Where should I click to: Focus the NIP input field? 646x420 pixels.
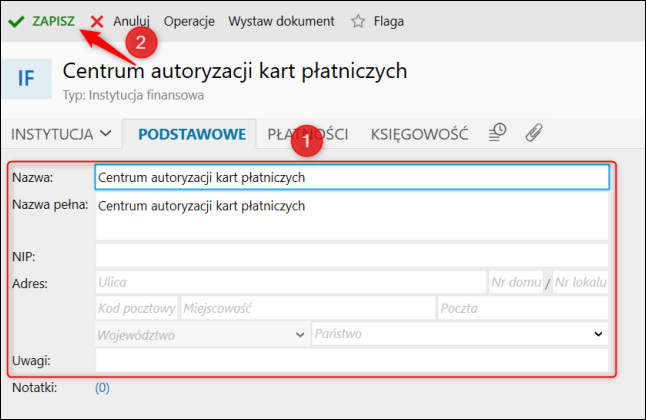(x=352, y=256)
